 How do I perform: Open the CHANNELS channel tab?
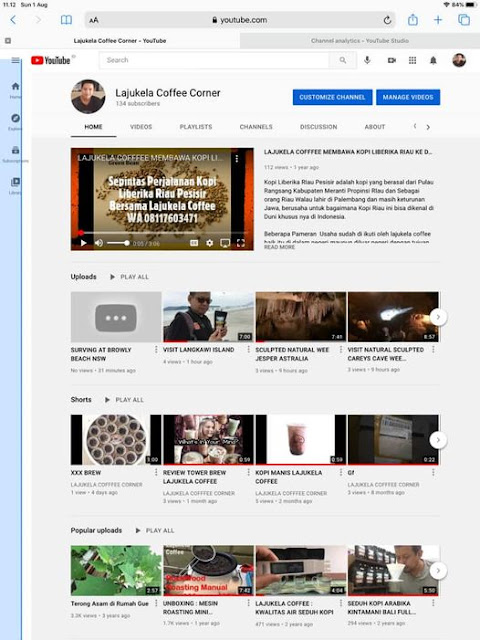tap(256, 127)
